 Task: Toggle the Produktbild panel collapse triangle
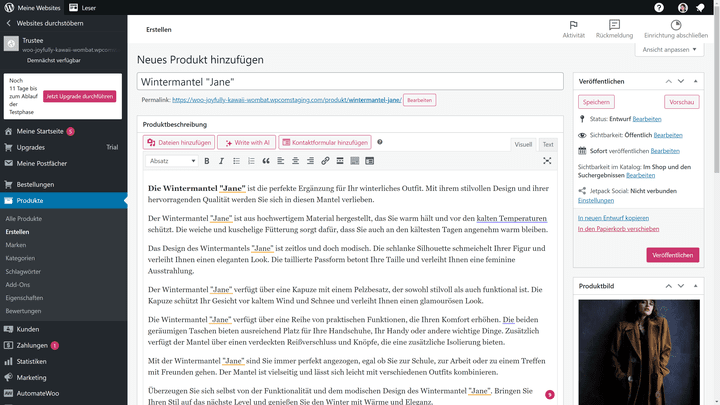[696, 286]
